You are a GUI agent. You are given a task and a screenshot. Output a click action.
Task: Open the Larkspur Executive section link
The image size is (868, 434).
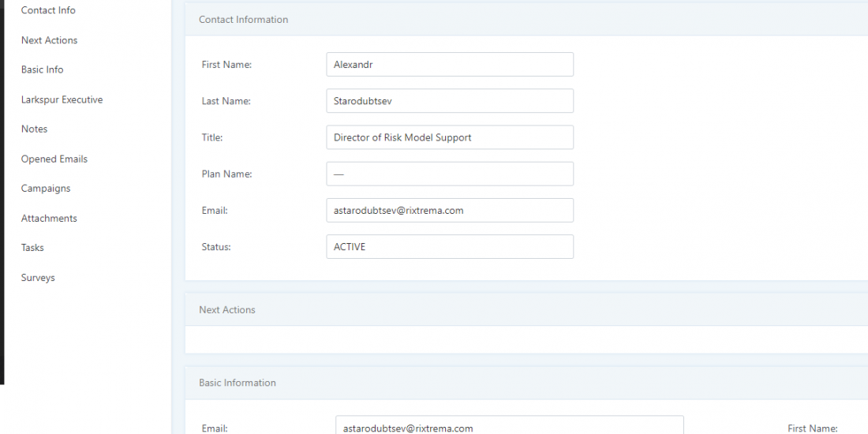click(x=62, y=99)
